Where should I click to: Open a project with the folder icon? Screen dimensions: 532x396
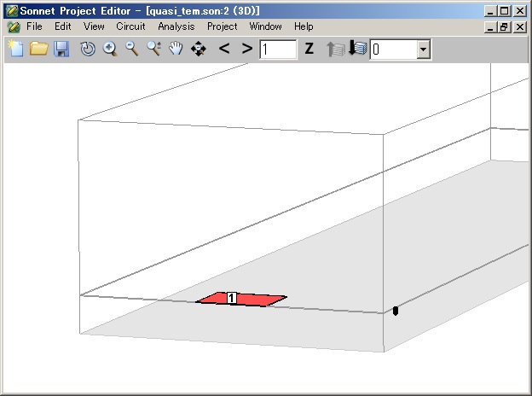(x=38, y=49)
